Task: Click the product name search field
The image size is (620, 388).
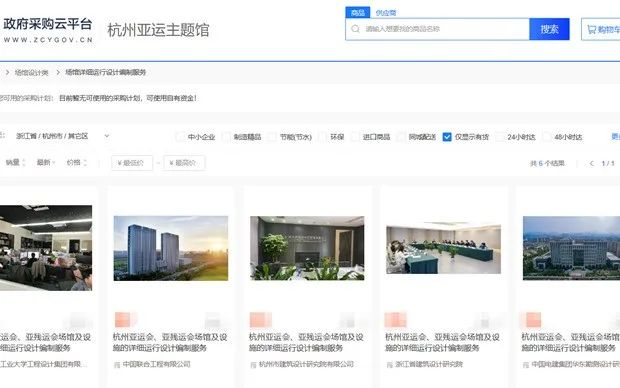Action: 437,29
